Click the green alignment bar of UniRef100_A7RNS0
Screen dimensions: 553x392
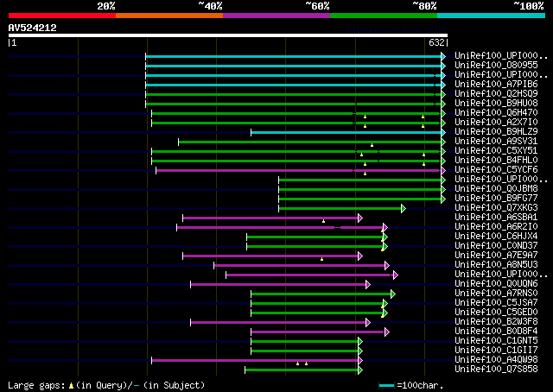(x=321, y=294)
